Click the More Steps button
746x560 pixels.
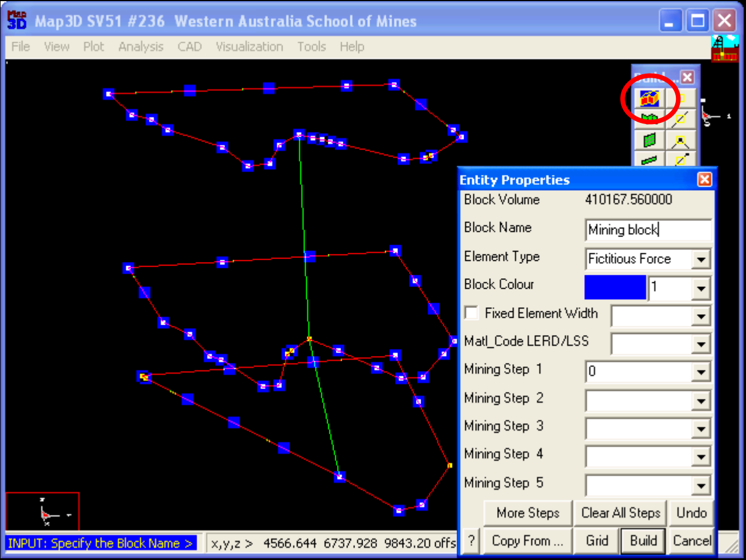(x=528, y=513)
